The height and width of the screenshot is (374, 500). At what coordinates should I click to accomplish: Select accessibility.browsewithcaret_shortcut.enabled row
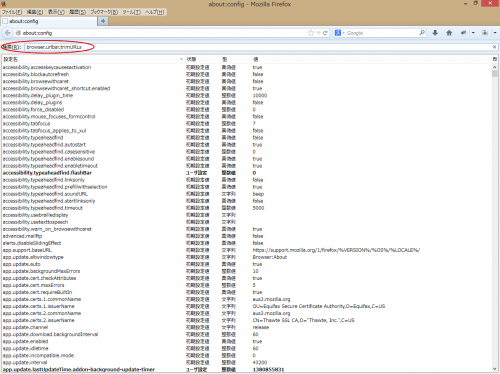(247, 88)
